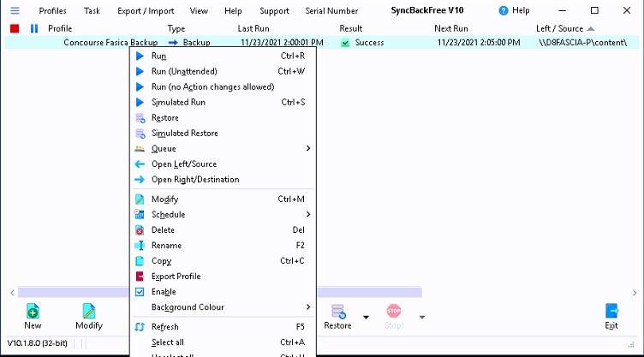Image resolution: width=644 pixels, height=357 pixels.
Task: Open dropdown arrow next to Restore
Action: pyautogui.click(x=367, y=317)
